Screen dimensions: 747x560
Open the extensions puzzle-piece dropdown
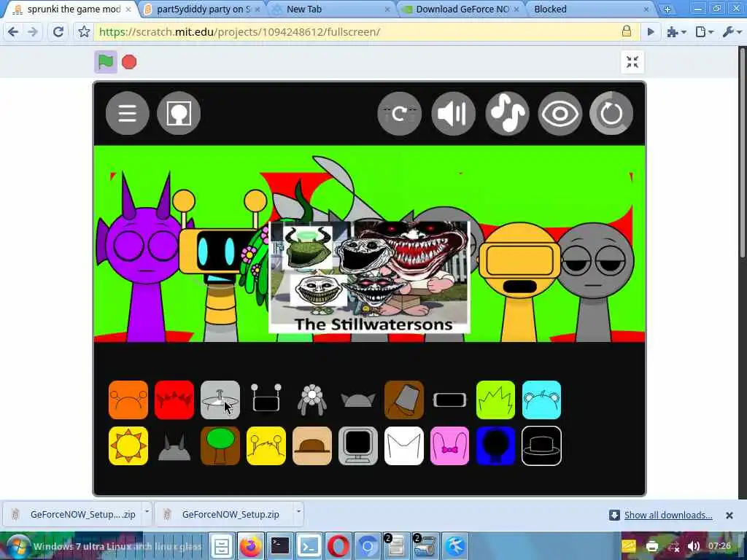point(676,32)
